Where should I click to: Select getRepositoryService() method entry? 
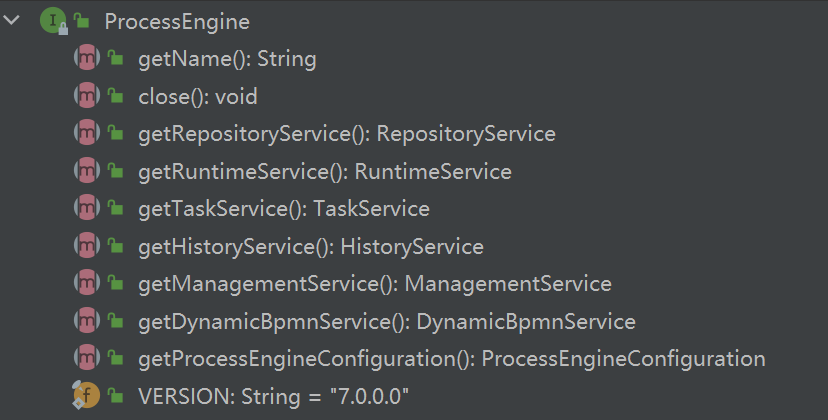tap(347, 134)
